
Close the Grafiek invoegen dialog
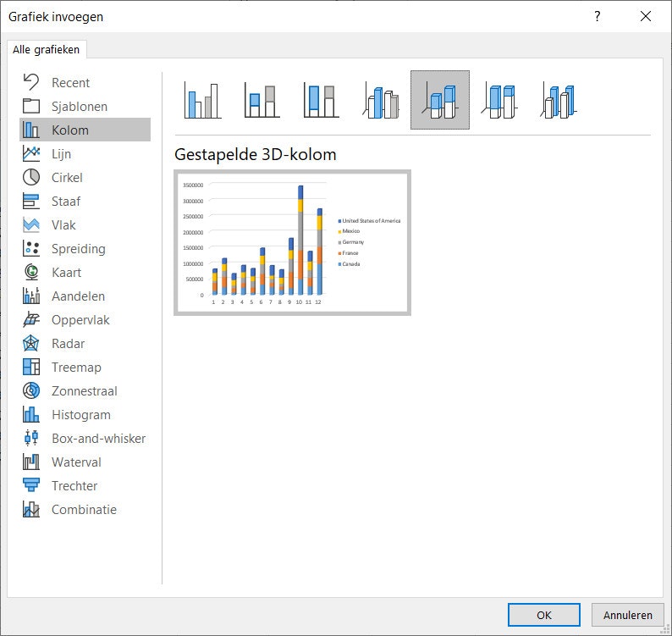point(646,16)
